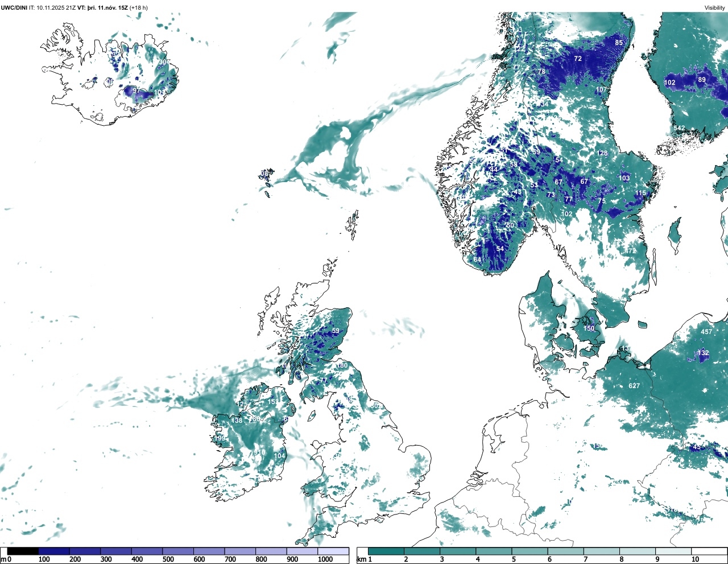Click the value 107 near the Bothnian coast
Screen dimensions: 728x564
[x=602, y=90]
